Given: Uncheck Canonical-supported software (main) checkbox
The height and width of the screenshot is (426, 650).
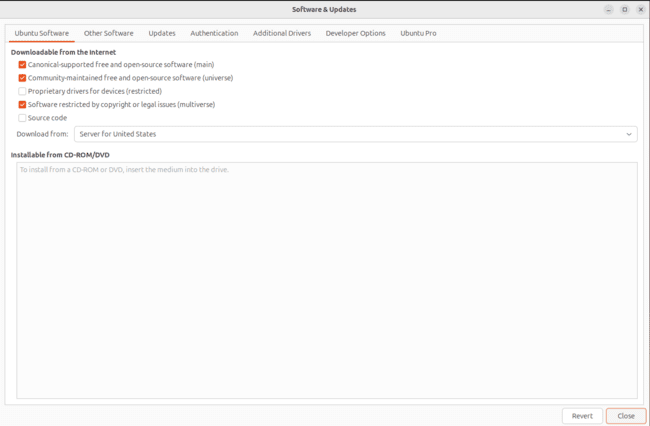Looking at the screenshot, I should coord(22,65).
